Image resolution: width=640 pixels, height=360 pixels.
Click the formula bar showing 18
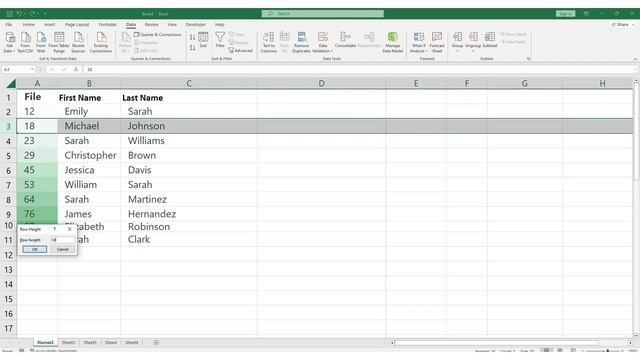click(359, 69)
